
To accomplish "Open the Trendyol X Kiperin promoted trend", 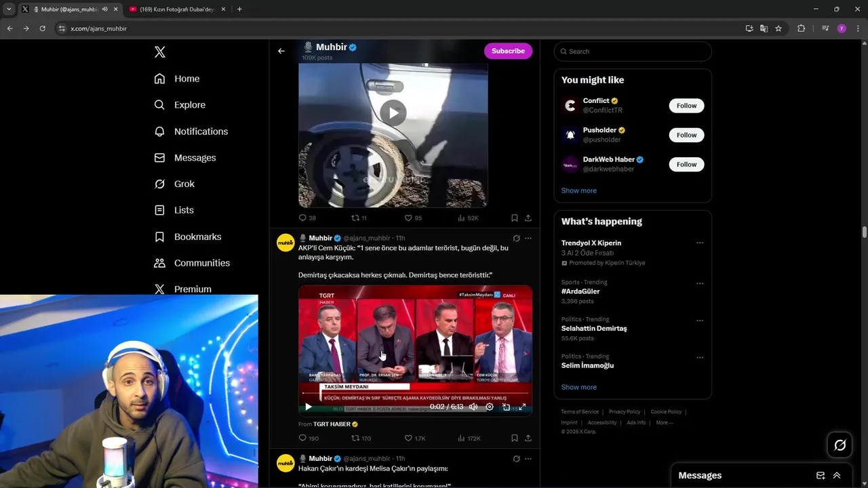I will [x=591, y=243].
